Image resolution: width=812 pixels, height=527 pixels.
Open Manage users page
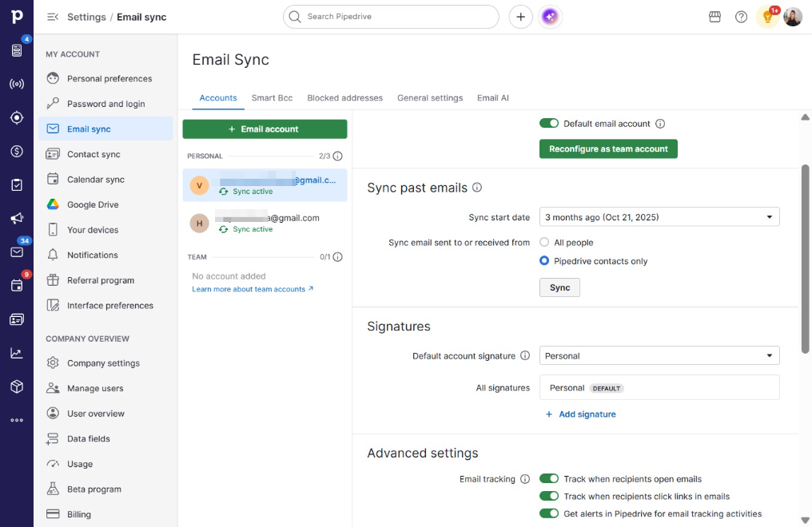pos(105,388)
